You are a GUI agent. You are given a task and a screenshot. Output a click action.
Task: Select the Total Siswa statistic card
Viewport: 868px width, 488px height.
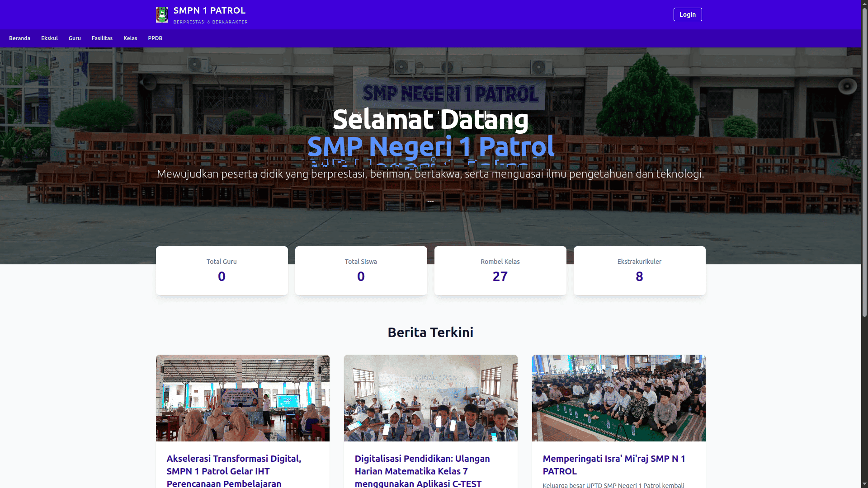click(x=361, y=271)
